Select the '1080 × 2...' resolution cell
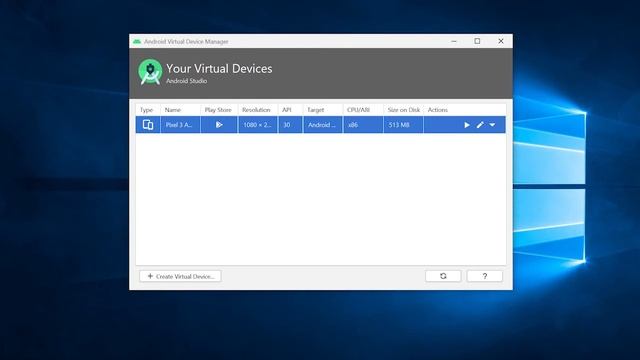Image resolution: width=640 pixels, height=360 pixels. (x=258, y=125)
